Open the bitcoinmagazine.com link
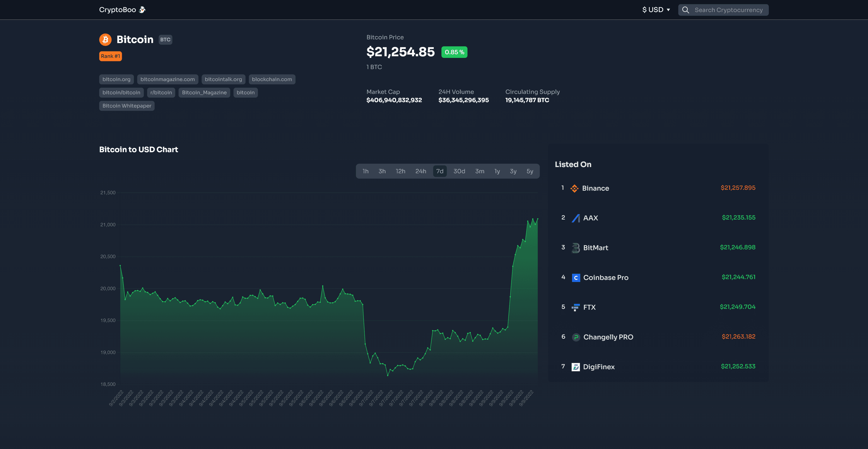Image resolution: width=868 pixels, height=449 pixels. point(167,79)
